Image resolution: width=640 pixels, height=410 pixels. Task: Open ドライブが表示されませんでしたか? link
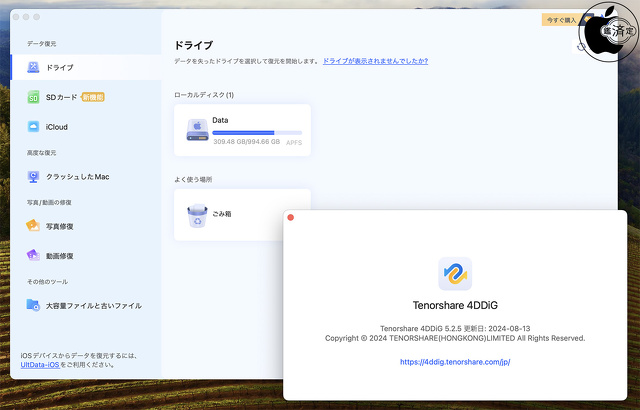click(x=375, y=61)
